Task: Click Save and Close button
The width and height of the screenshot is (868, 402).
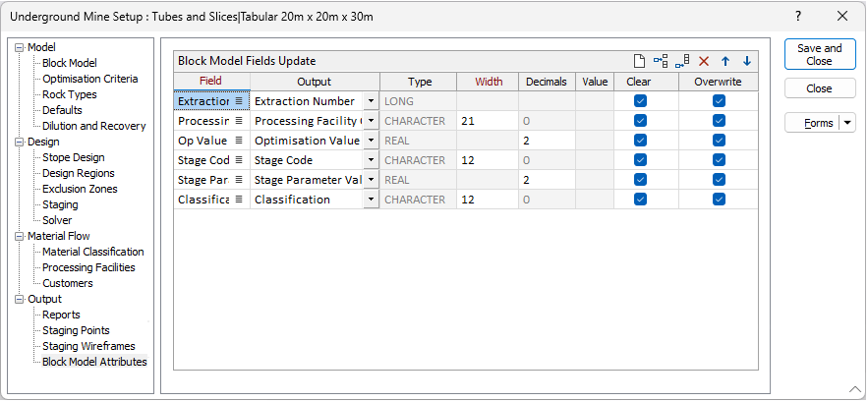Action: (x=820, y=54)
